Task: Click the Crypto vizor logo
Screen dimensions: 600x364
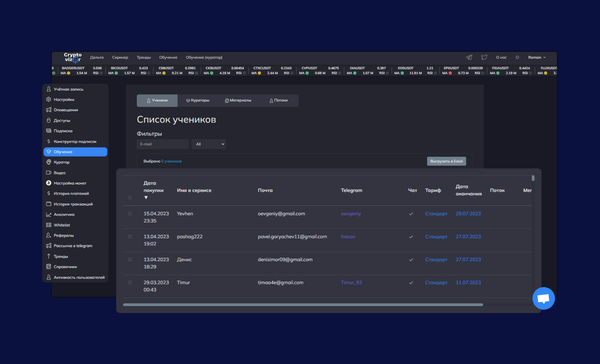Action: [x=72, y=57]
